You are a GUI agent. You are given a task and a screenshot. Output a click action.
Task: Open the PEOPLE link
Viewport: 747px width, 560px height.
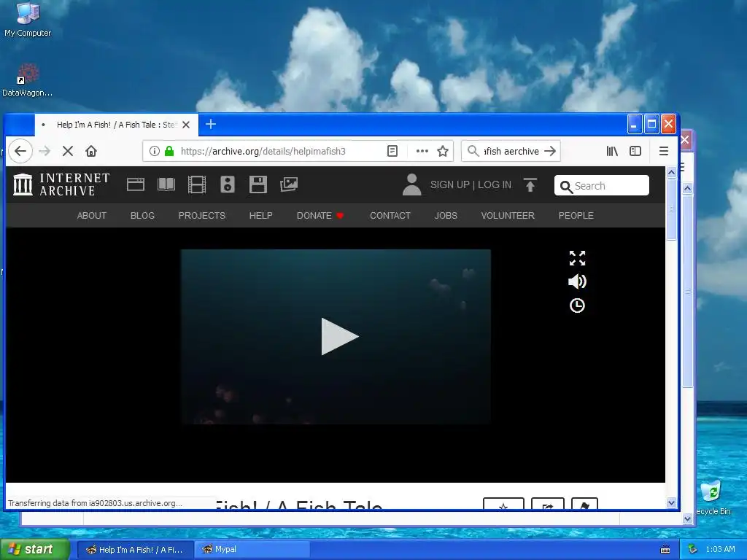click(576, 216)
